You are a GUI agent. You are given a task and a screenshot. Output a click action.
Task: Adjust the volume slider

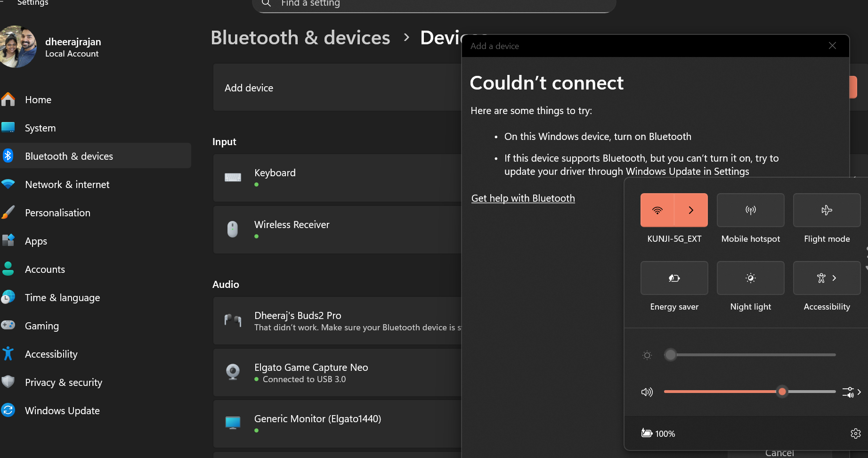[750, 392]
